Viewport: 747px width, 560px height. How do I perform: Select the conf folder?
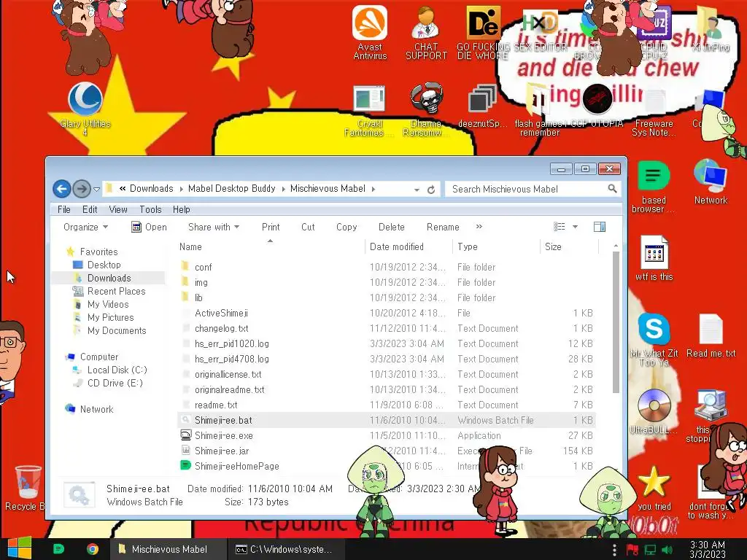pos(387,267)
